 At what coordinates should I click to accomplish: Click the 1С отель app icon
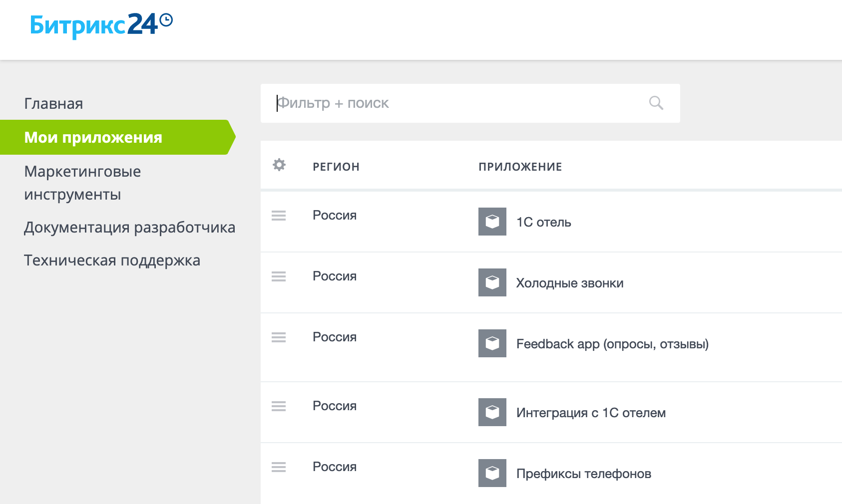point(492,222)
